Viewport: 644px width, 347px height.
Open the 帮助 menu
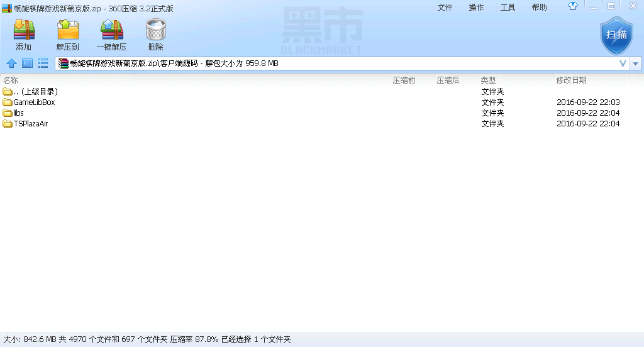[x=539, y=8]
